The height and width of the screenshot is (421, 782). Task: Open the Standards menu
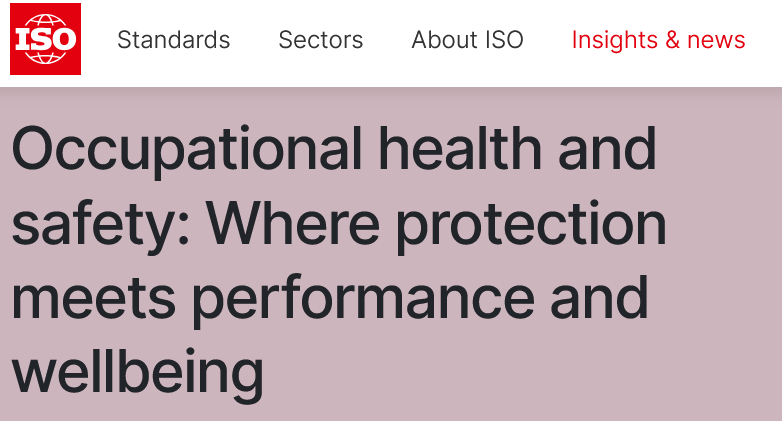point(173,40)
